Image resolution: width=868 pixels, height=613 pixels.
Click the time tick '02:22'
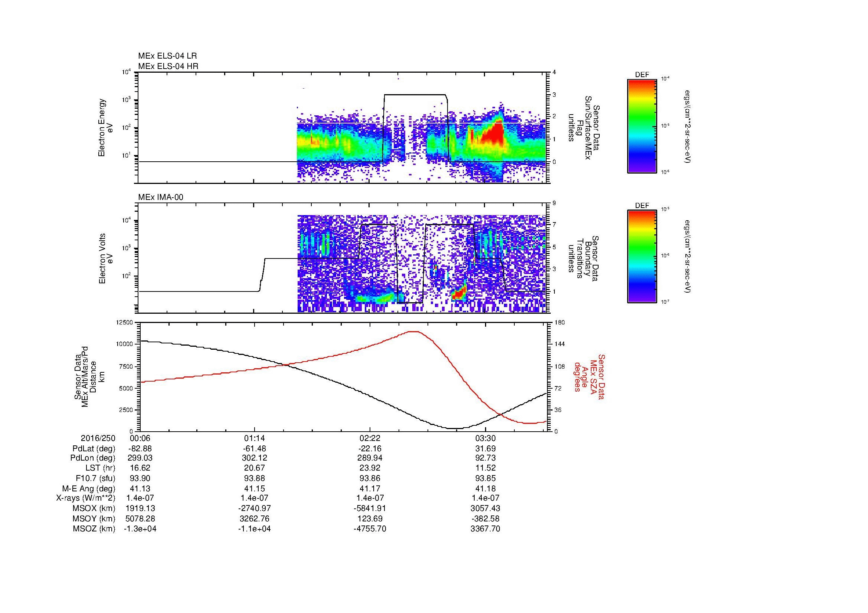point(370,438)
